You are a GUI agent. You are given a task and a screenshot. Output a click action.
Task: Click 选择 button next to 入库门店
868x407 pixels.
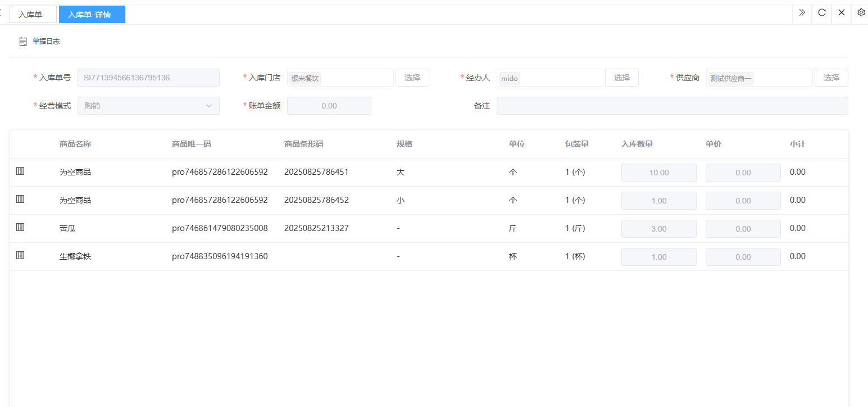tap(412, 78)
